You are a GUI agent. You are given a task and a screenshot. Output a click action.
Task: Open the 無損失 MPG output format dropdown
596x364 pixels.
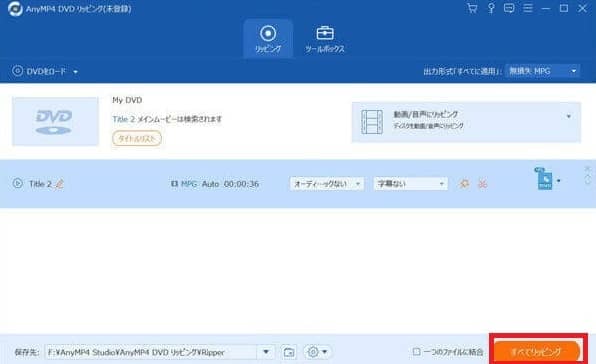pos(542,71)
